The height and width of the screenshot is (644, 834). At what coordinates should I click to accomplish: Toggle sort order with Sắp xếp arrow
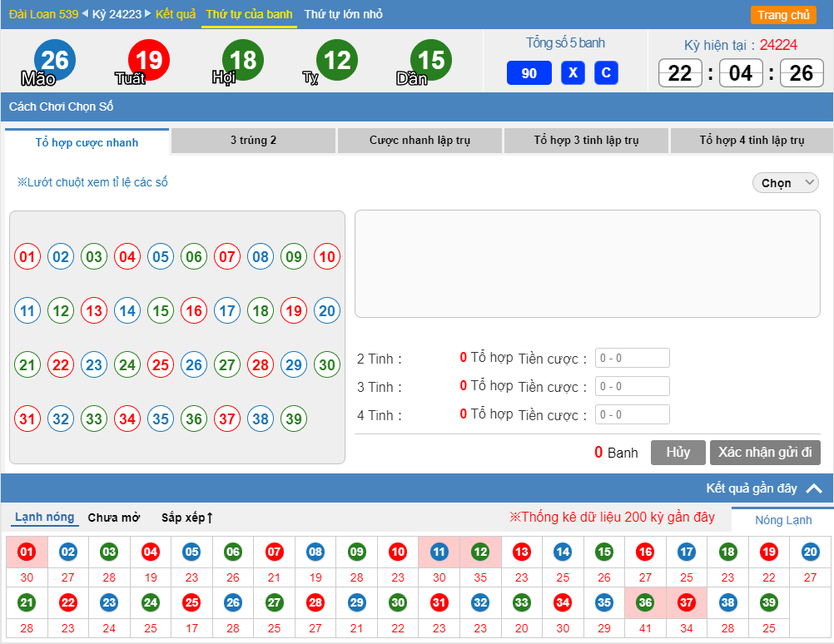click(187, 518)
